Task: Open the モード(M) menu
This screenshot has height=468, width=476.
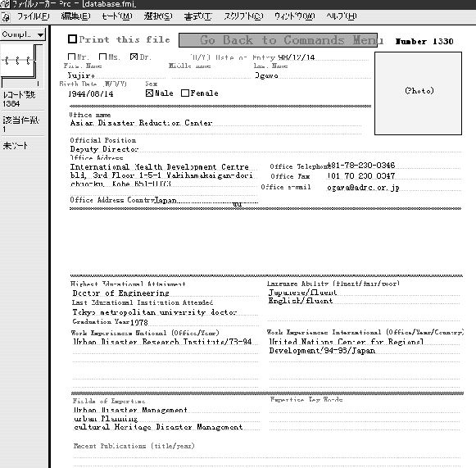Action: [x=117, y=16]
